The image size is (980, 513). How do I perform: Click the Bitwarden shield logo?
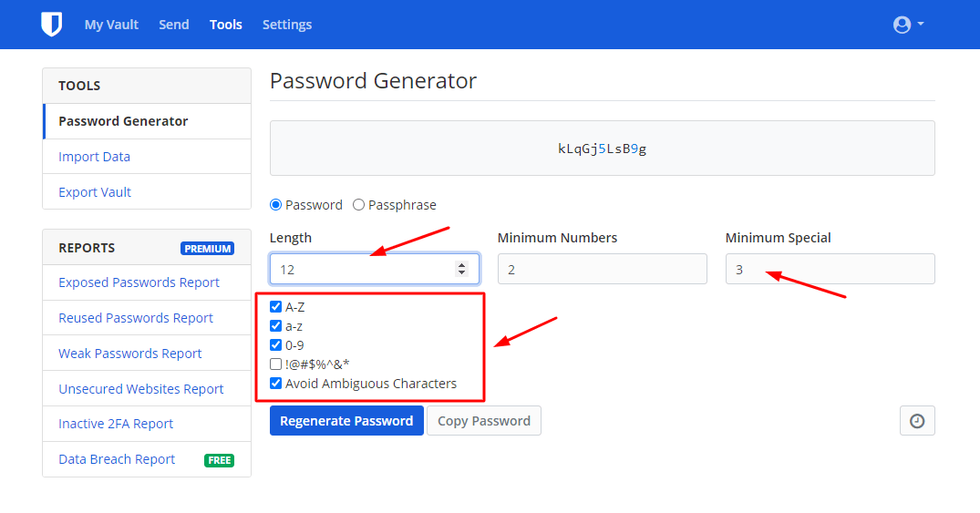tap(52, 25)
